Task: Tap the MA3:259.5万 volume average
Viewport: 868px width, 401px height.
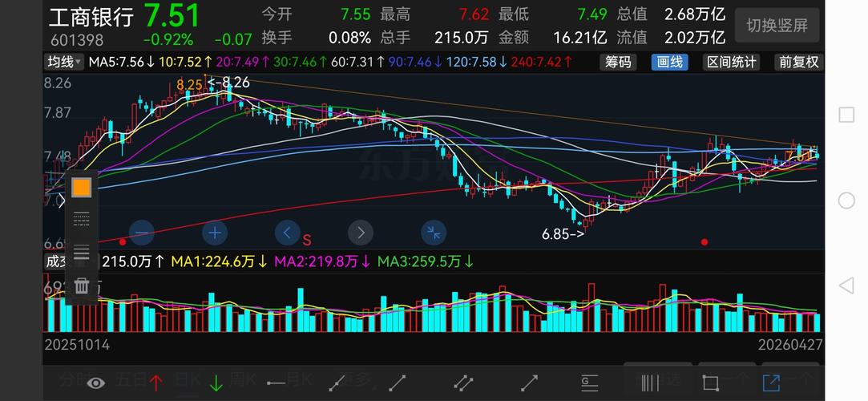Action: pyautogui.click(x=426, y=261)
